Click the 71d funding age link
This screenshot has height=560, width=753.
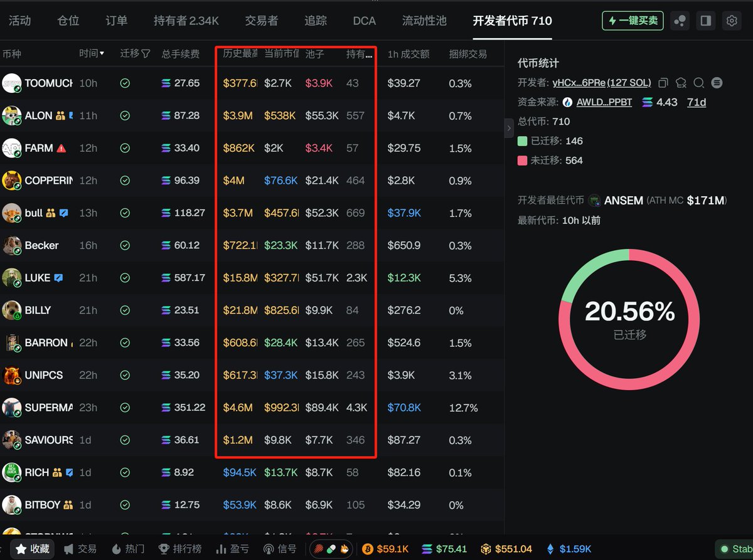[697, 102]
